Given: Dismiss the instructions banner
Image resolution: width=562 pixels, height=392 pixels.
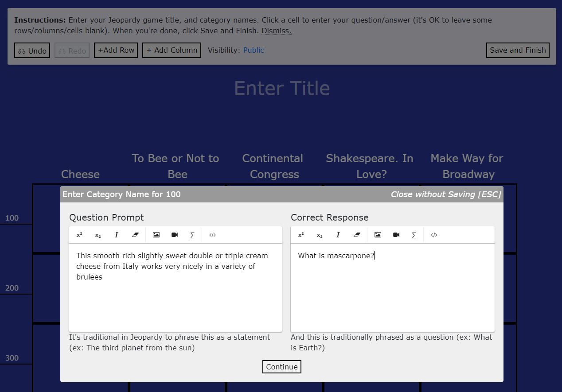Looking at the screenshot, I should pyautogui.click(x=276, y=31).
